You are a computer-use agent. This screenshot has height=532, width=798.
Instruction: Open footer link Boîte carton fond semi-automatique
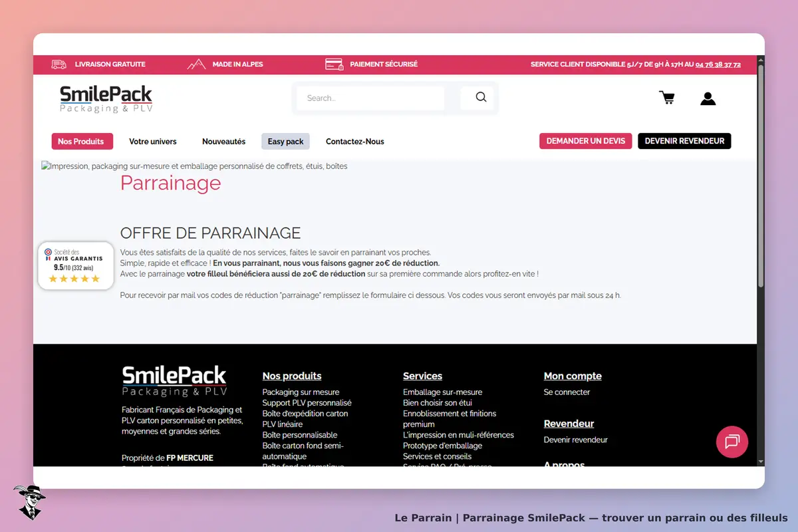pyautogui.click(x=303, y=451)
